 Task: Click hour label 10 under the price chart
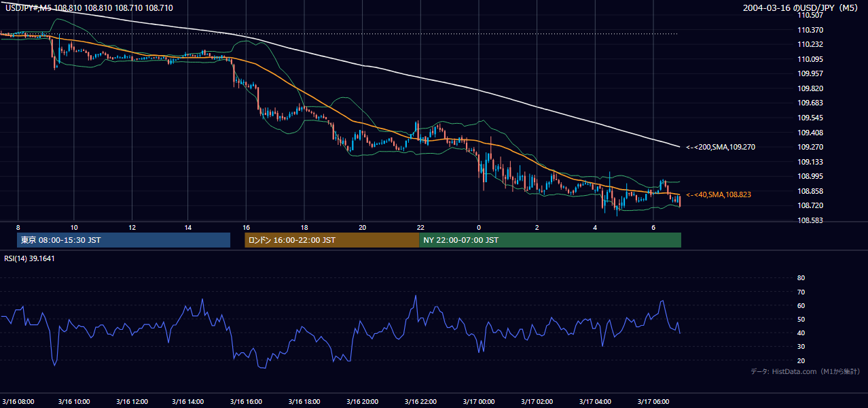pyautogui.click(x=74, y=227)
